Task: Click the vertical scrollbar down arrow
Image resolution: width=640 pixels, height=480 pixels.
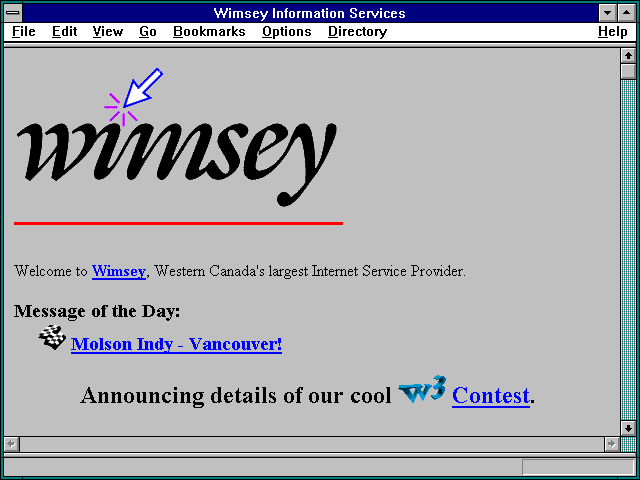Action: point(628,428)
